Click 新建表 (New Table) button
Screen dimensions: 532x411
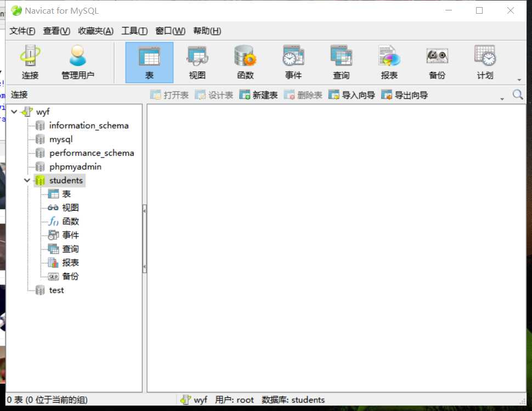pyautogui.click(x=258, y=95)
